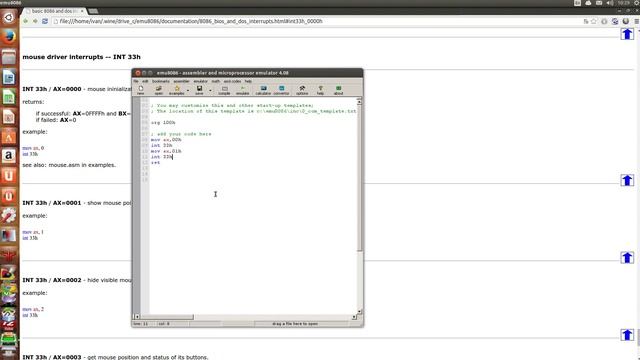Select the 'basic 8086 and dos' browser tab
This screenshot has width=640, height=360.
pyautogui.click(x=53, y=11)
